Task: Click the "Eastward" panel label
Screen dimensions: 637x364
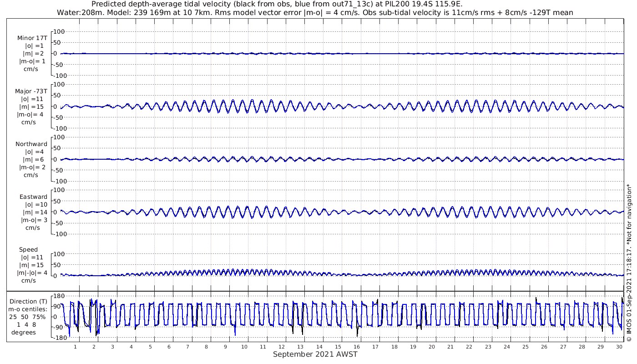Action: tap(33, 197)
